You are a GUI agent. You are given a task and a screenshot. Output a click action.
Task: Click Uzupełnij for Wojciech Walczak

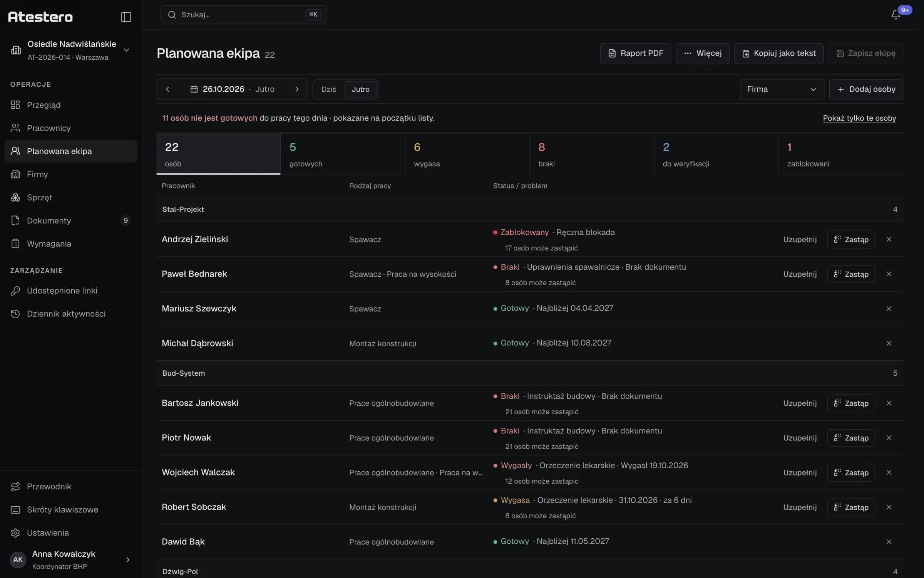coord(800,472)
